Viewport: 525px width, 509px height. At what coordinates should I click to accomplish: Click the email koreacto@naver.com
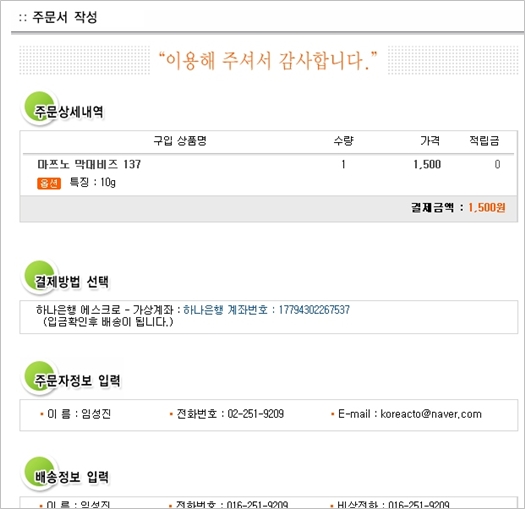coord(431,414)
